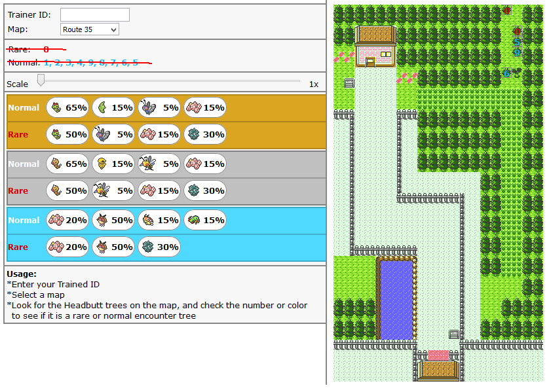Select Metapod 15% badge in gold Normal row

click(113, 107)
